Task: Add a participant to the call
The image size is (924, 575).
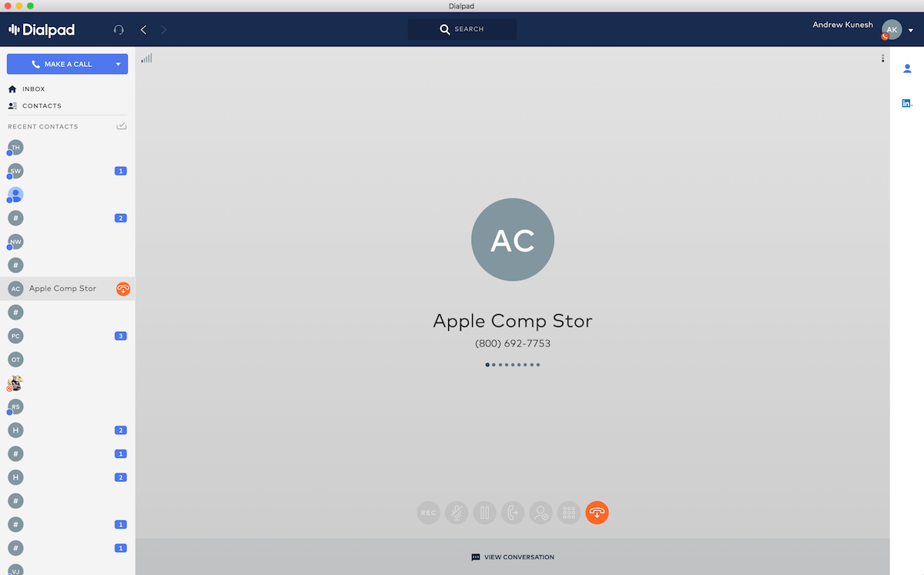Action: [541, 513]
